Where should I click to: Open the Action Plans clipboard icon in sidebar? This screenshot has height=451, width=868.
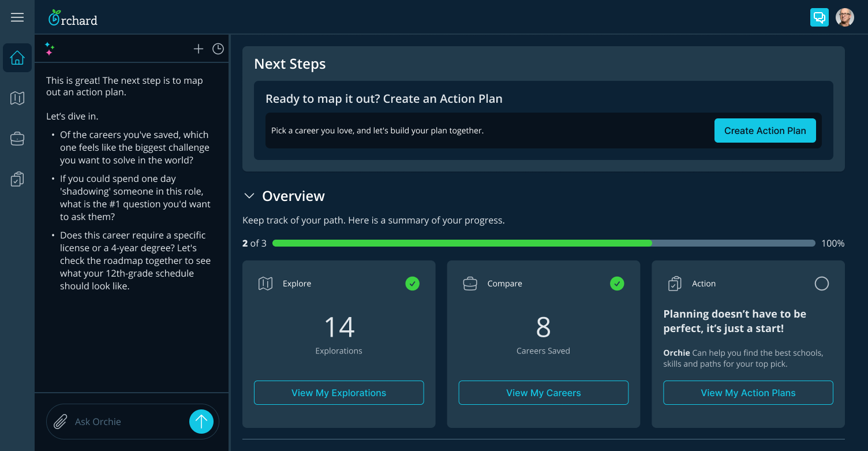(x=17, y=179)
